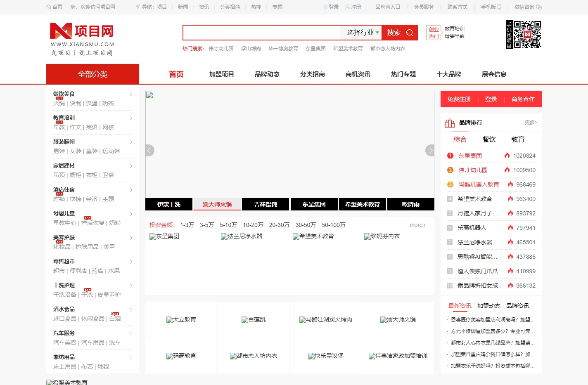Click the magnifier icon in the search button
This screenshot has height=385, width=588.
pyautogui.click(x=410, y=33)
